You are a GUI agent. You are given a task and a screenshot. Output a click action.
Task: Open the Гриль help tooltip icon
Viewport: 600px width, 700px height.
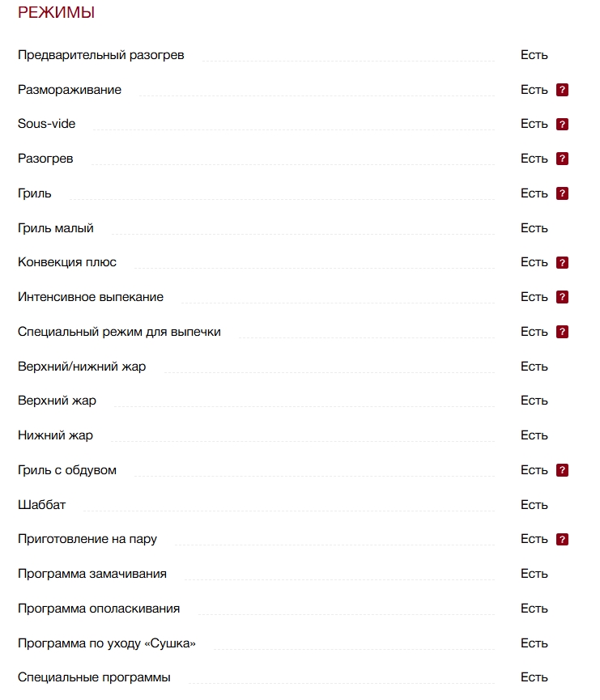click(x=562, y=193)
